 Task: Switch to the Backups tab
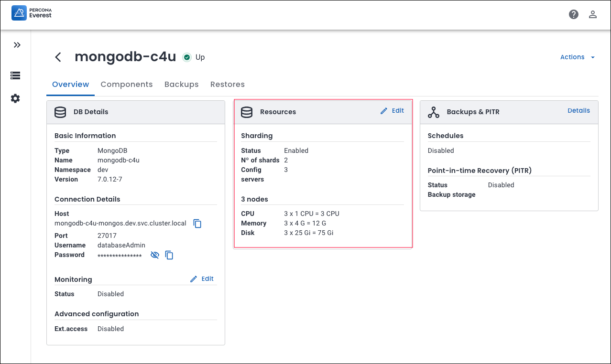tap(181, 85)
